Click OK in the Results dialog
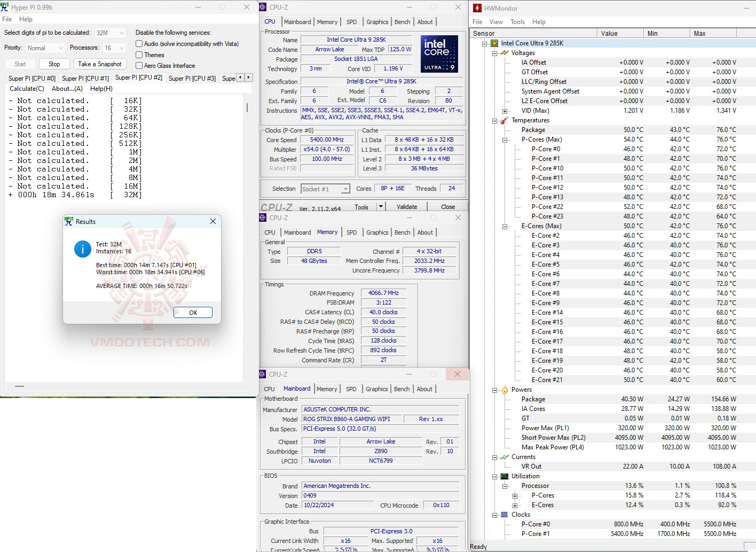 193,313
